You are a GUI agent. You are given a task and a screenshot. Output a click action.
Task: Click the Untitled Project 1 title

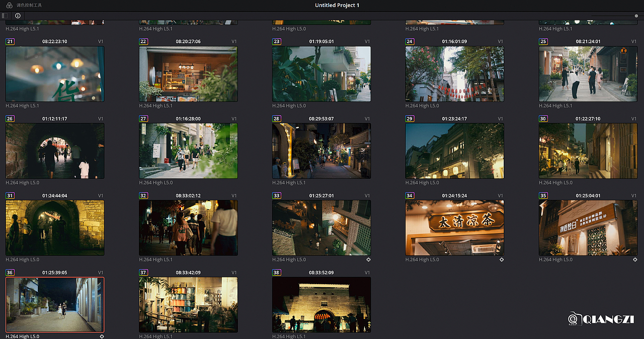click(x=337, y=5)
